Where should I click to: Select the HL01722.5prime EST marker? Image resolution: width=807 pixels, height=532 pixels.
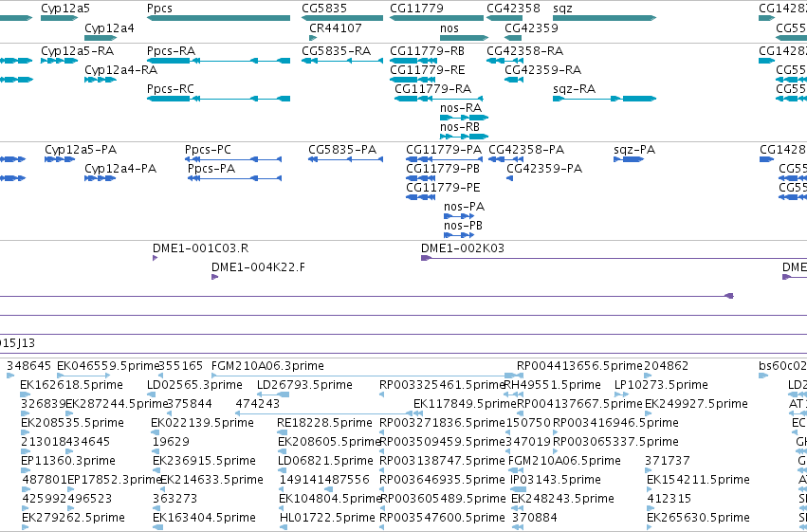284,527
